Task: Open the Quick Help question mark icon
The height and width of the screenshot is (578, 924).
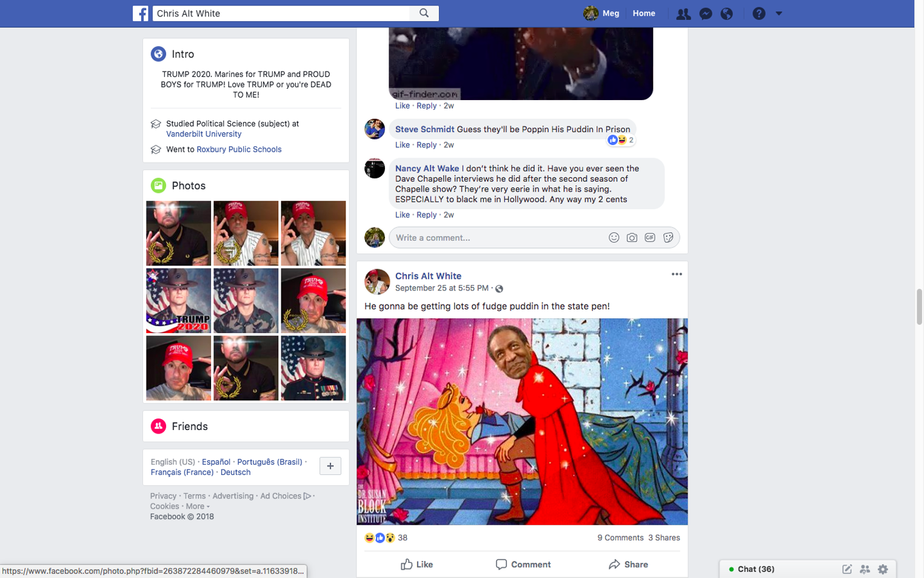Action: pos(758,13)
